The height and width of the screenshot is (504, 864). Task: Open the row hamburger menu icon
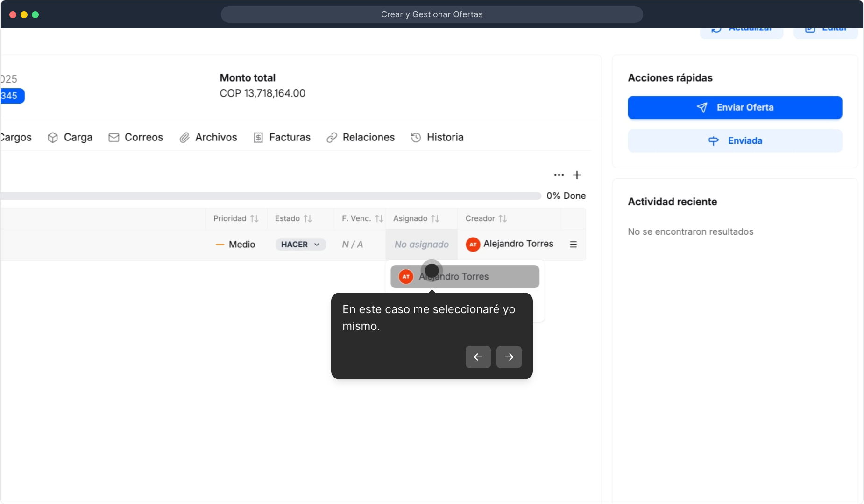click(573, 245)
